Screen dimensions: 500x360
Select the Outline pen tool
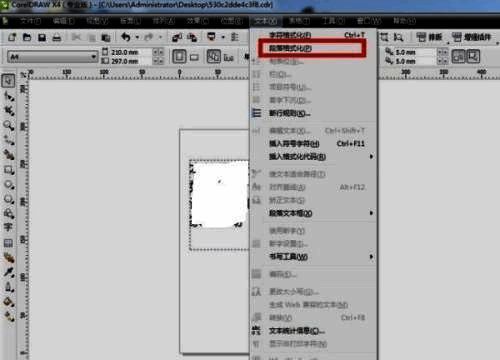[9, 287]
